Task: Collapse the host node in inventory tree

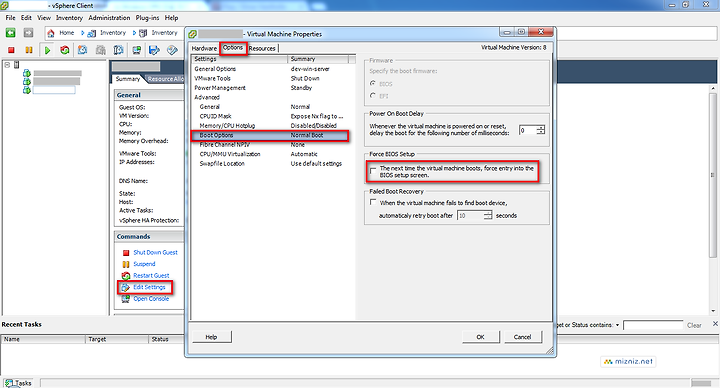Action: coord(7,65)
